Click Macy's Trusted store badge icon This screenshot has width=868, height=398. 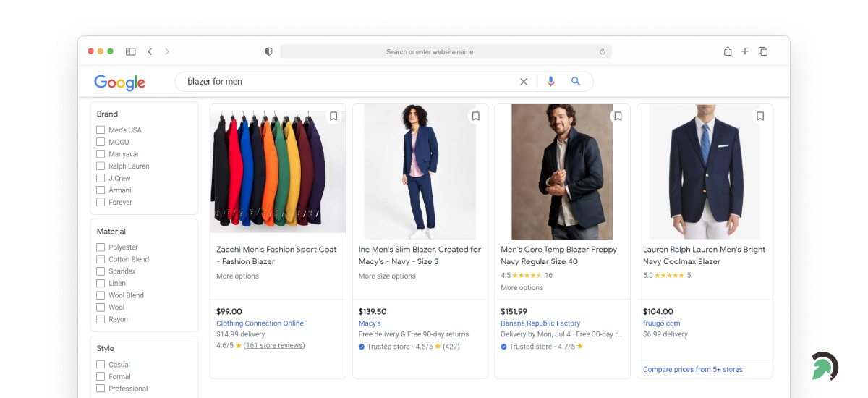362,347
